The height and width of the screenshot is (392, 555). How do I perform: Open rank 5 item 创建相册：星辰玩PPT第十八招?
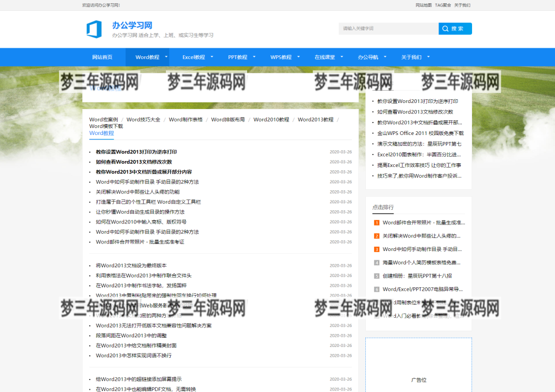(x=417, y=276)
